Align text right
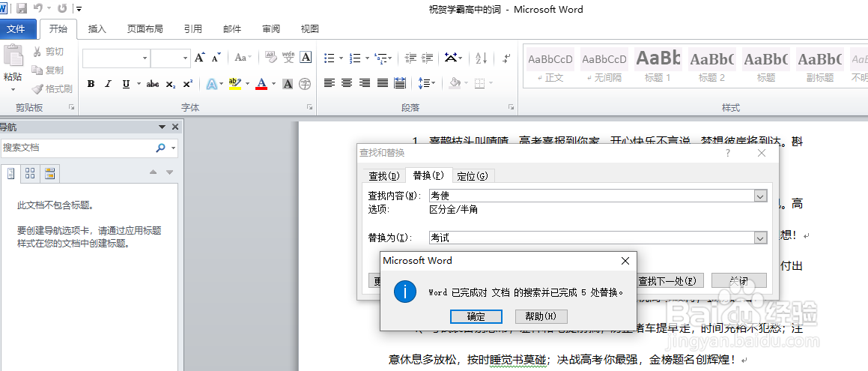This screenshot has height=371, width=868. point(364,83)
